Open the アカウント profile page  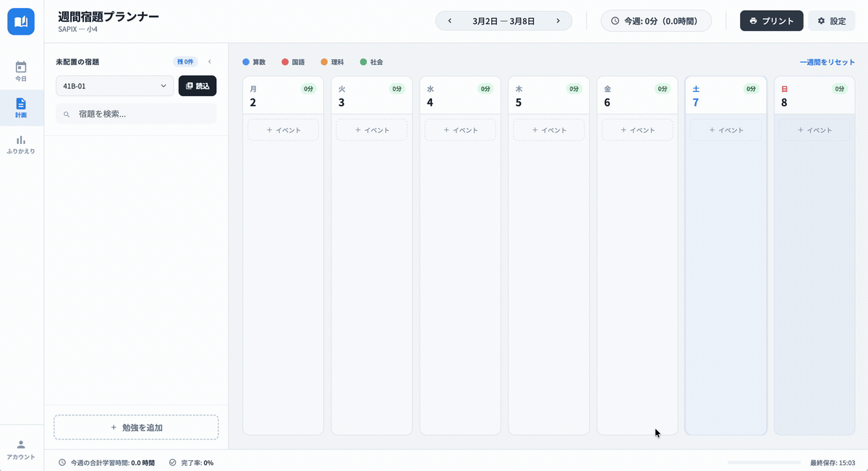(x=21, y=449)
